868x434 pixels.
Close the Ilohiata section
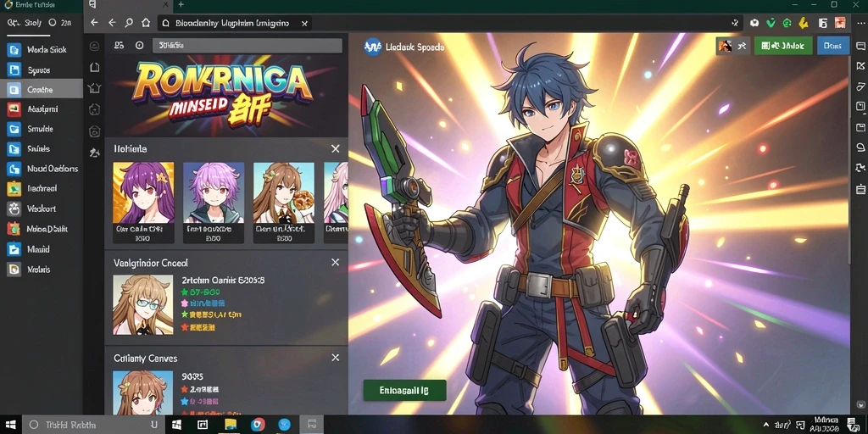point(335,149)
